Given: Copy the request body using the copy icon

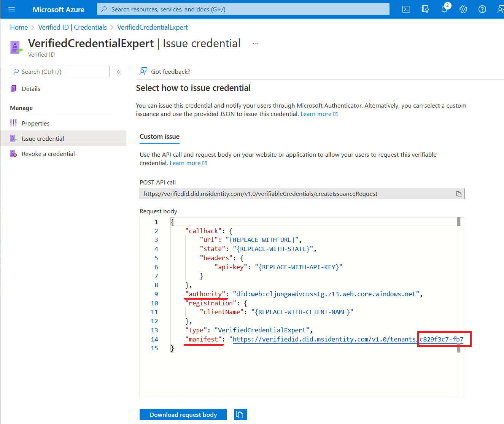Looking at the screenshot, I should tap(240, 414).
